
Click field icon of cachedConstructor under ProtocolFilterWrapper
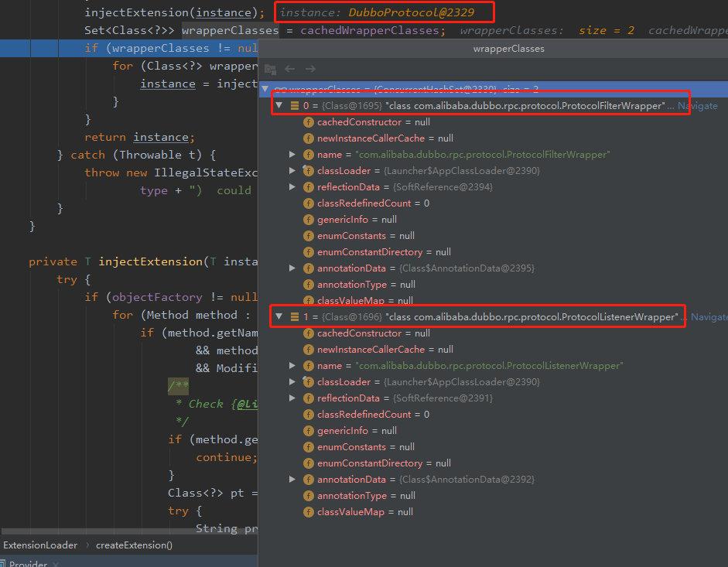coord(308,122)
